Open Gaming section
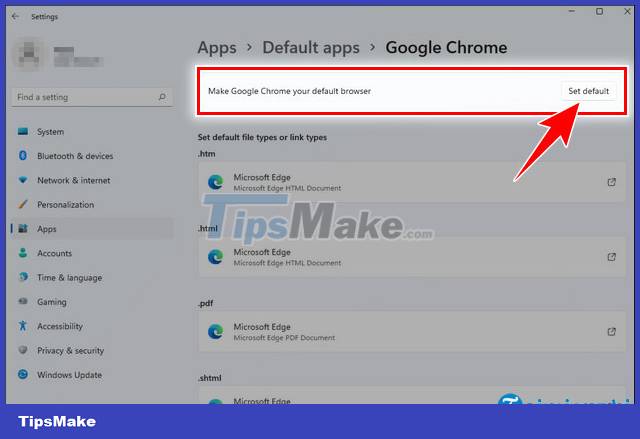 (x=92, y=302)
